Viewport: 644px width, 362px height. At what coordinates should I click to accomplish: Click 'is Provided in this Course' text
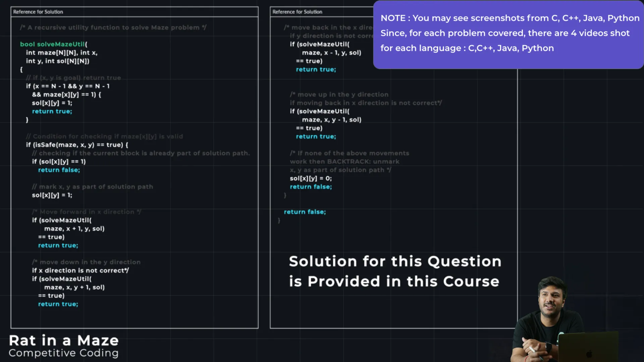coord(394,281)
